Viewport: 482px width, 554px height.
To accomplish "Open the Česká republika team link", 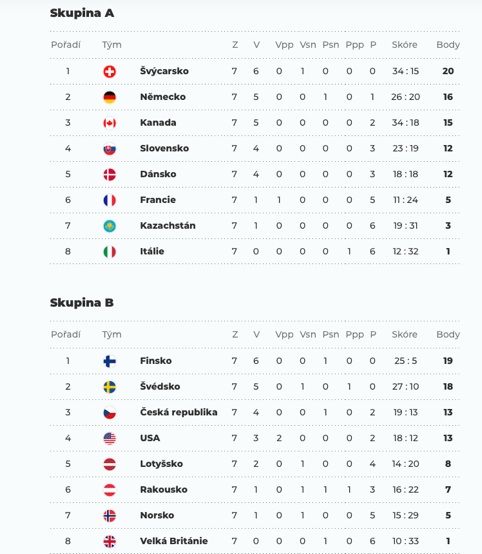I will click(x=178, y=412).
